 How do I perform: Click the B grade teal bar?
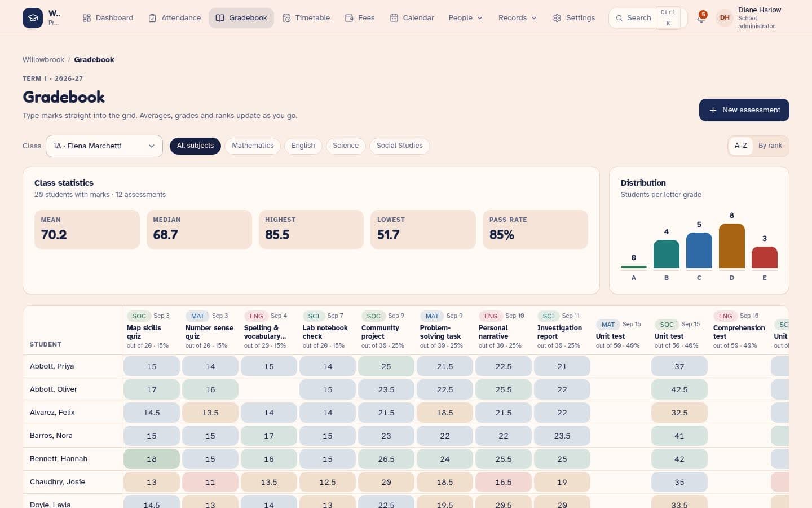tap(667, 254)
